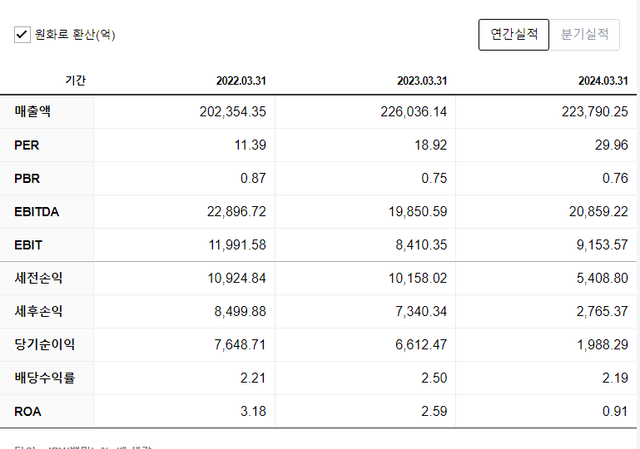The width and height of the screenshot is (640, 449).
Task: Switch to the 분기실적 tab
Action: click(585, 34)
